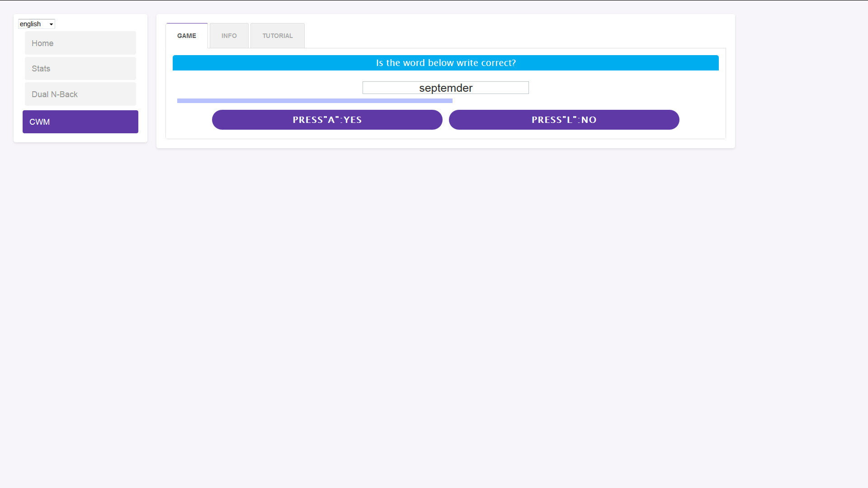Go to Home in sidebar

click(x=80, y=43)
